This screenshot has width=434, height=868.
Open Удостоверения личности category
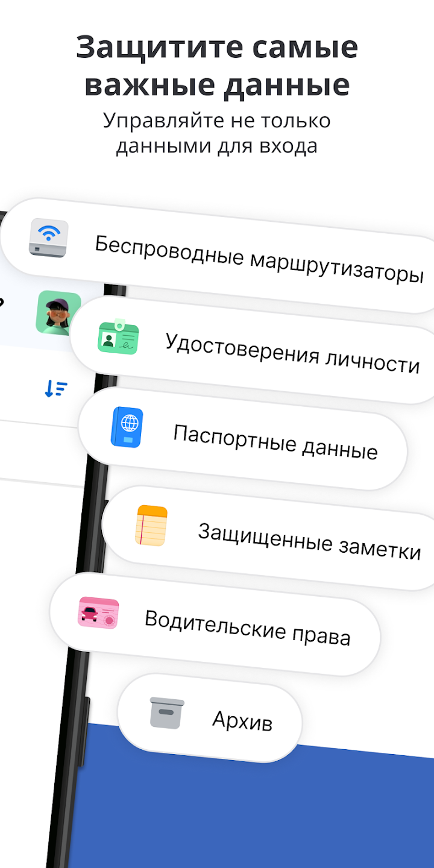pos(253,350)
